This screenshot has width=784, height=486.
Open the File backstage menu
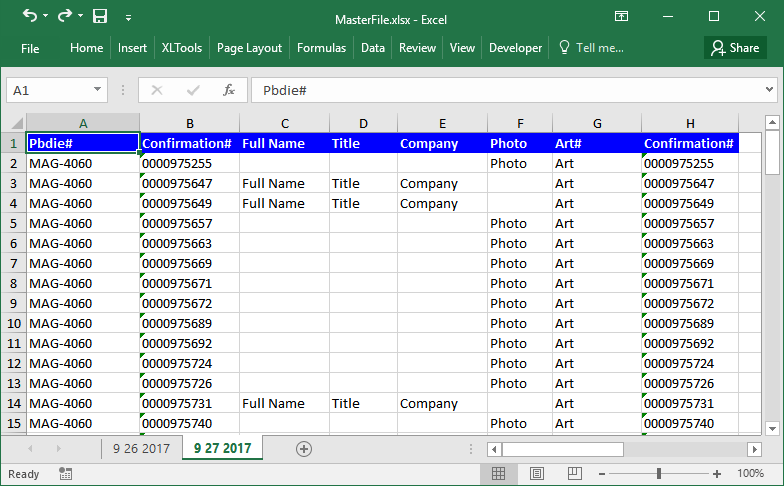[30, 48]
